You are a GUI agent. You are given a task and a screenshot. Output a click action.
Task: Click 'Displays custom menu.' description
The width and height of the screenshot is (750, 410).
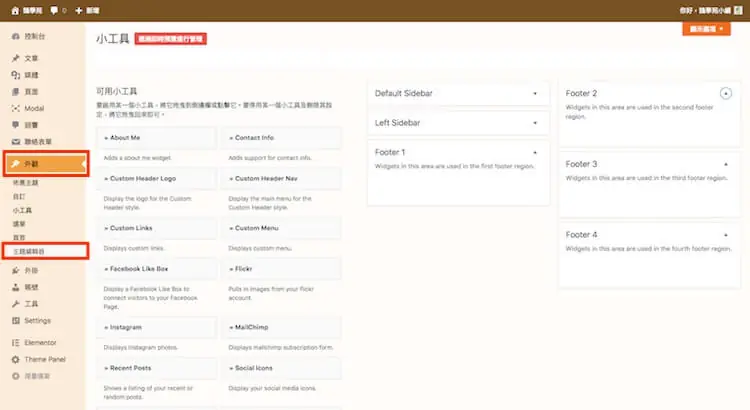(x=260, y=248)
